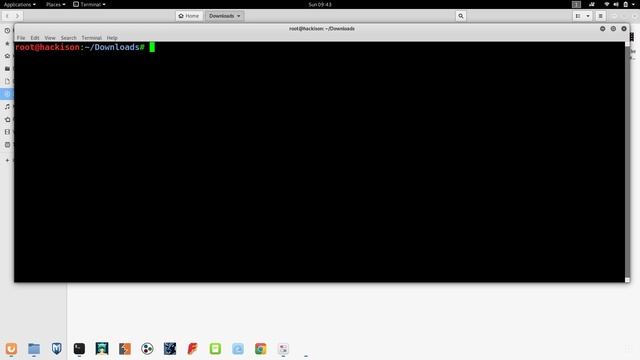Open Trash icon in Files sidebar
This screenshot has height=360, width=640.
pyautogui.click(x=7, y=144)
